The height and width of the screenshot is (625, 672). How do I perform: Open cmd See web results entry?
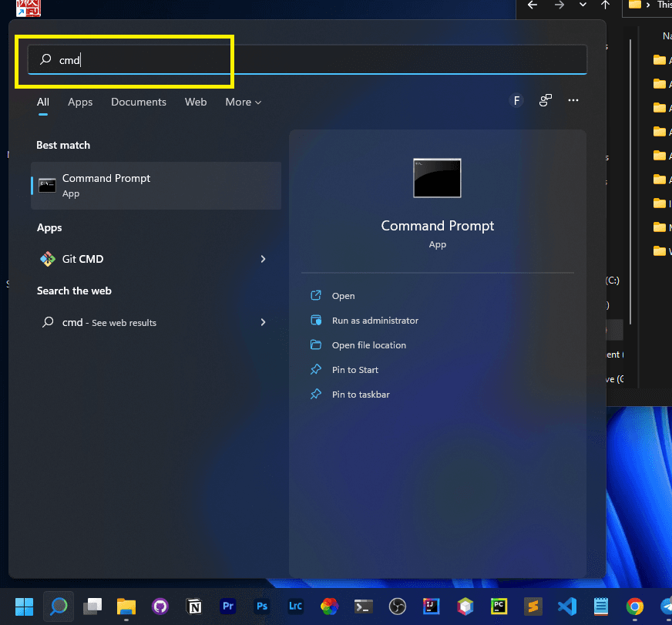click(x=156, y=322)
